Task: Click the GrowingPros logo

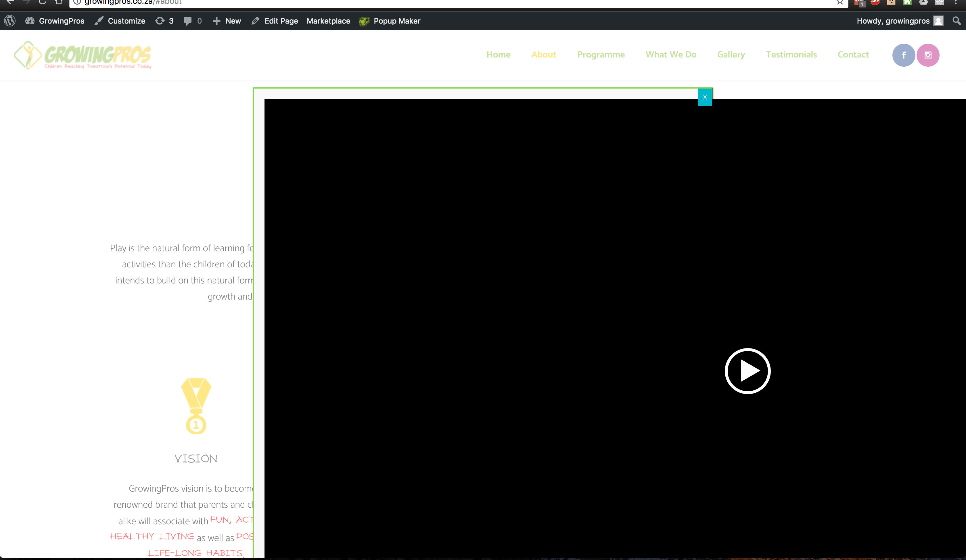Action: tap(83, 55)
